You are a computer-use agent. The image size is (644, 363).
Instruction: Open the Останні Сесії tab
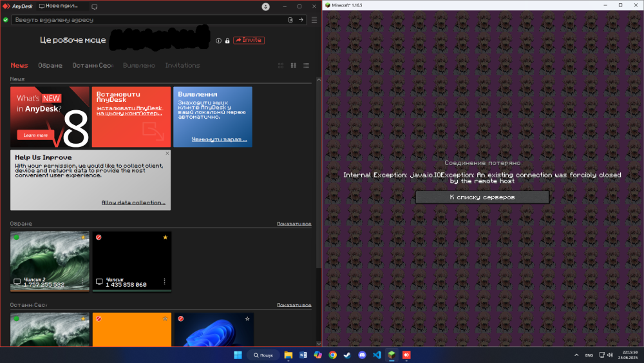coord(93,65)
